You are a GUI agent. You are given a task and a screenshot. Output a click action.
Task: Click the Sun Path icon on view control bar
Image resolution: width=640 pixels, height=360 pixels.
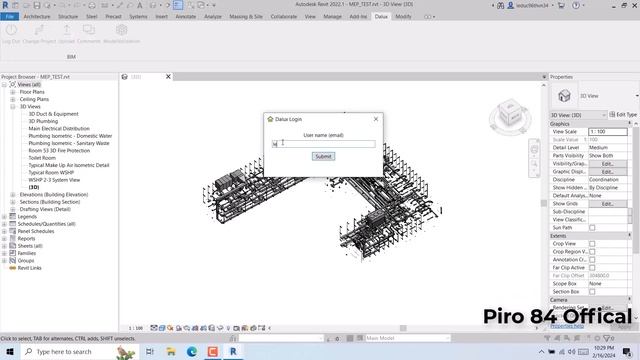point(170,328)
